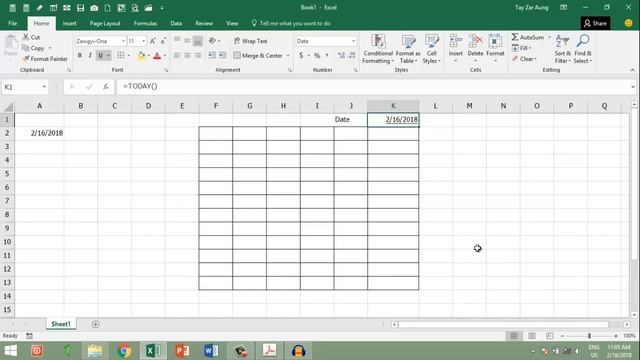Click the Increase Decimal icon
The height and width of the screenshot is (360, 640).
[x=341, y=55]
